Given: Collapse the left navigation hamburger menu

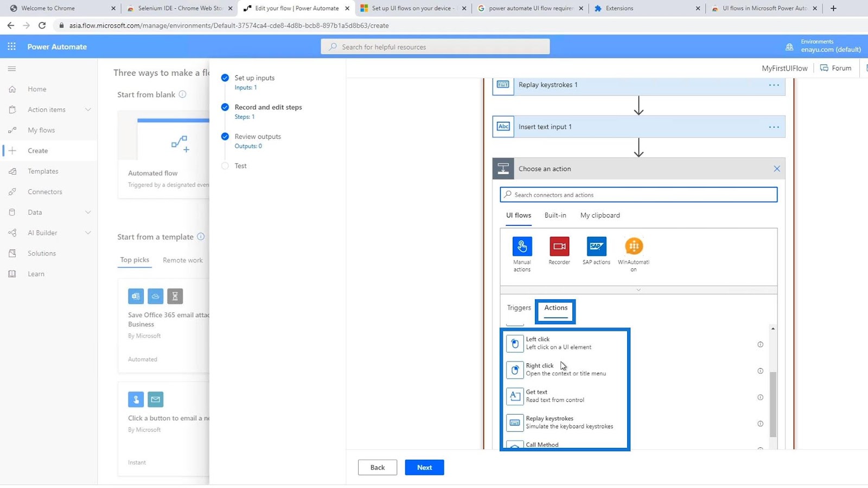Looking at the screenshot, I should click(x=12, y=69).
